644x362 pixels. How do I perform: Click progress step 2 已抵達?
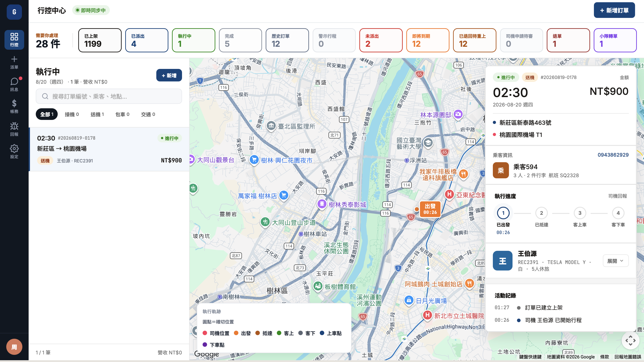[542, 213]
